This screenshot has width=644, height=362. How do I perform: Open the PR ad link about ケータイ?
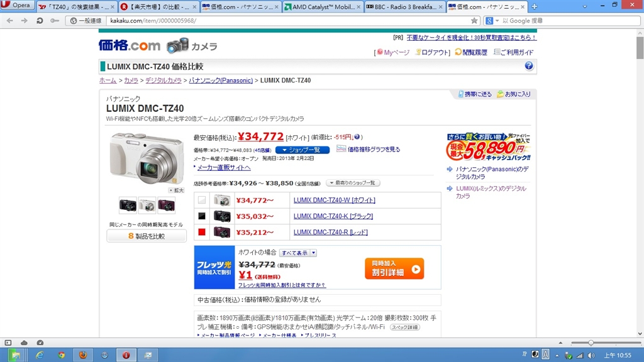coord(472,37)
